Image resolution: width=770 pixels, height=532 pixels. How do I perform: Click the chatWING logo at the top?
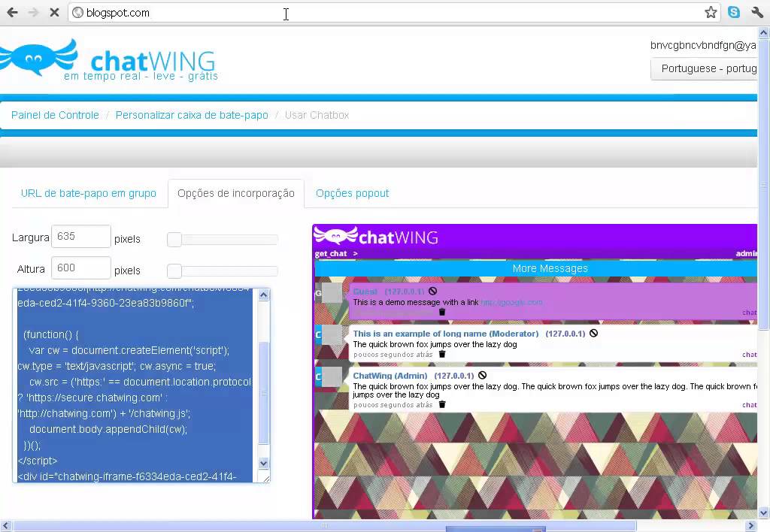[108, 60]
